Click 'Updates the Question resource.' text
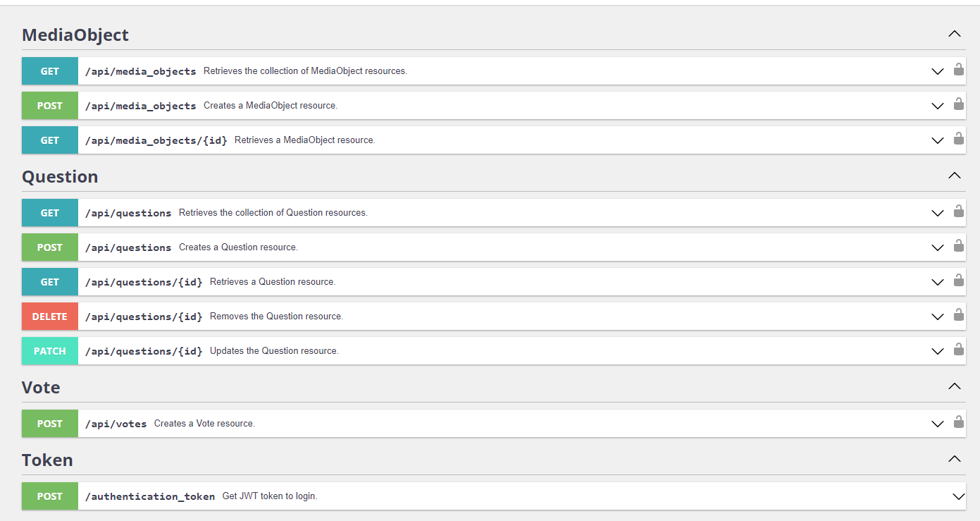Viewport: 980px width, 521px height. [275, 351]
